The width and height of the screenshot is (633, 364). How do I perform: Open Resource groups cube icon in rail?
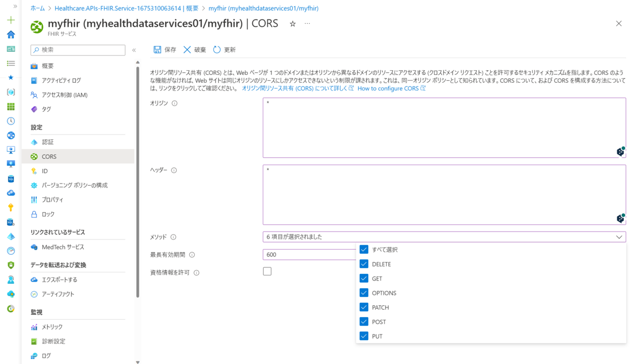tap(11, 92)
